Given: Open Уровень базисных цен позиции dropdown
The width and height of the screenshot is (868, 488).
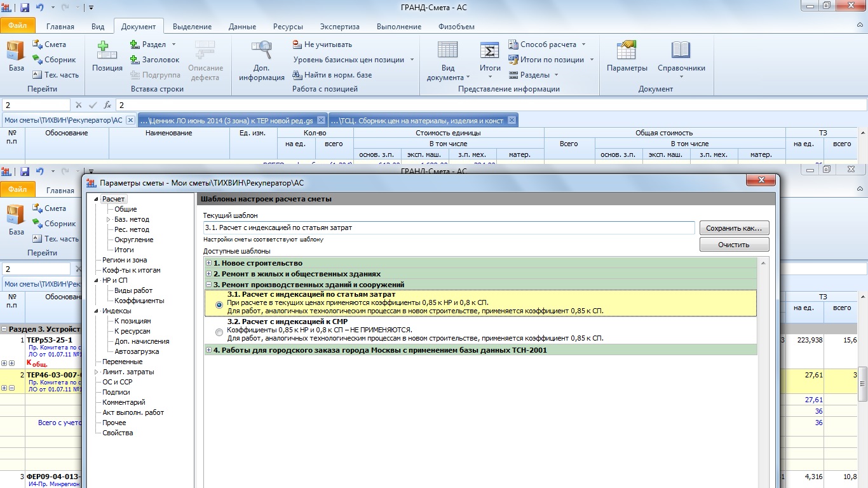Looking at the screenshot, I should 353,60.
